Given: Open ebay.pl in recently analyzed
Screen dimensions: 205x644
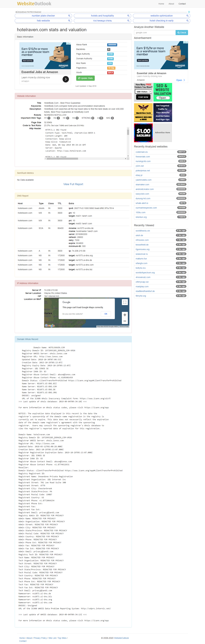Looking at the screenshot, I should (139, 175).
